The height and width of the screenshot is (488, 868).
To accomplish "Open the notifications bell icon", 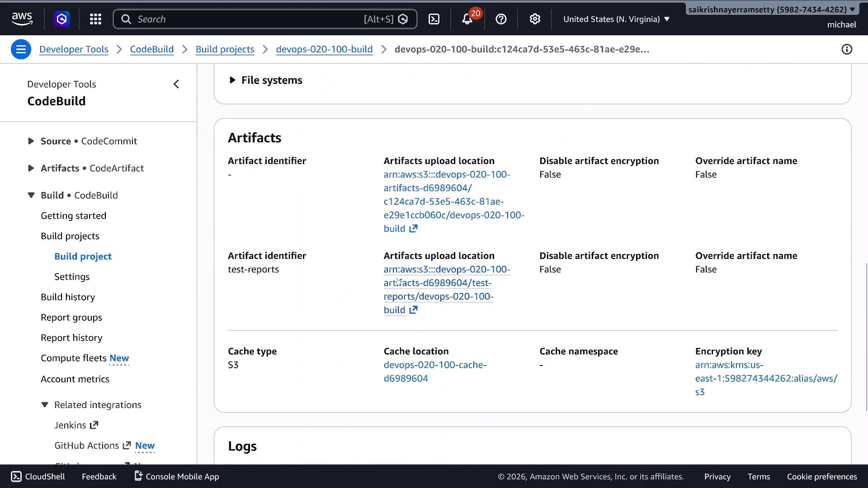I will coord(467,19).
